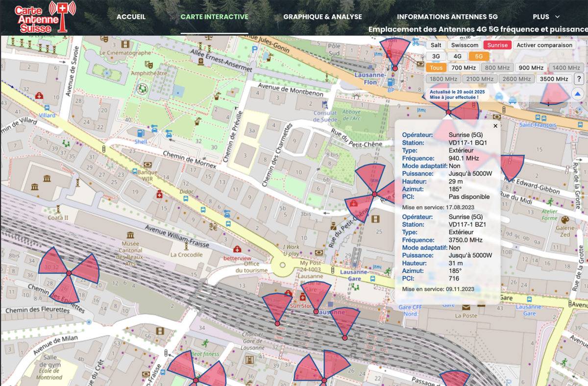Click the greyed 2600 MHz filter
Image resolution: width=588 pixels, height=386 pixels.
tap(517, 79)
